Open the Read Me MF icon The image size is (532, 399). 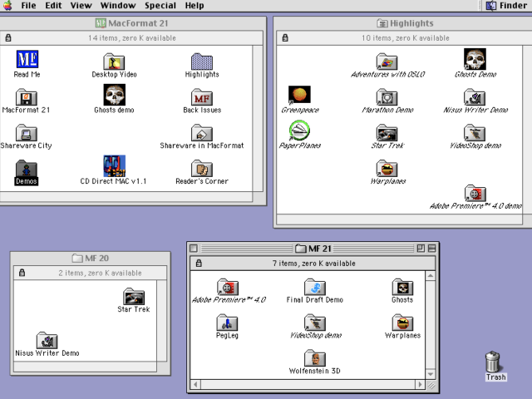[x=27, y=59]
